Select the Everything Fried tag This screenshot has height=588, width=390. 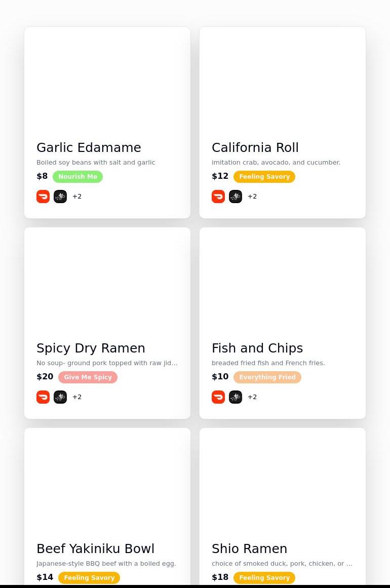click(267, 377)
